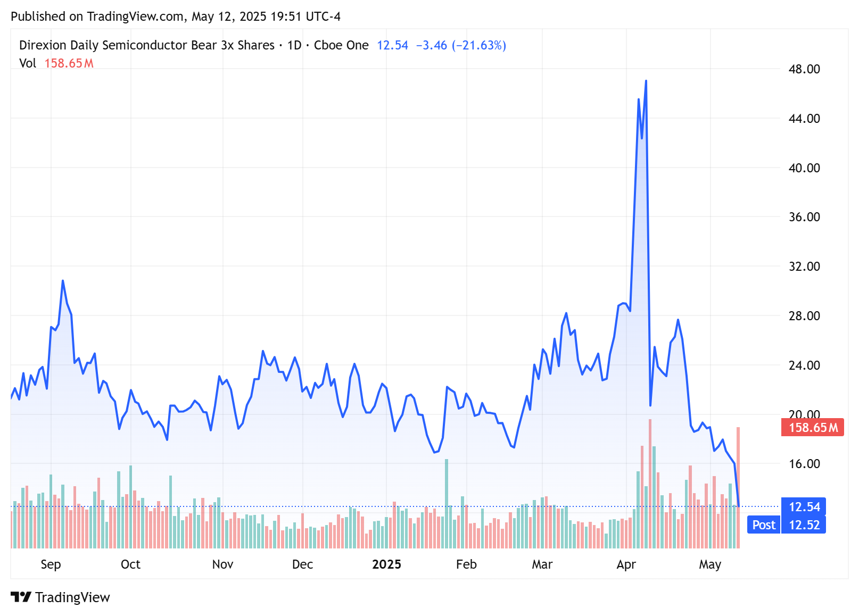859x616 pixels.
Task: Click the Apr time axis label
Action: coord(626,564)
